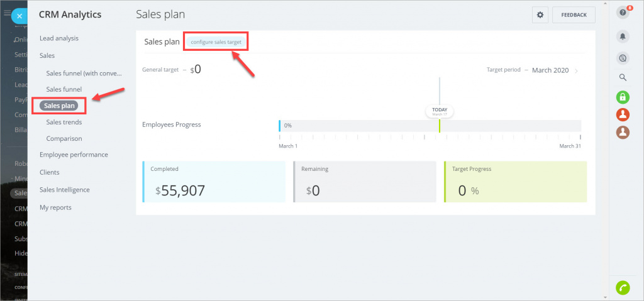Click the Employees Progress label
The image size is (644, 301).
point(172,124)
